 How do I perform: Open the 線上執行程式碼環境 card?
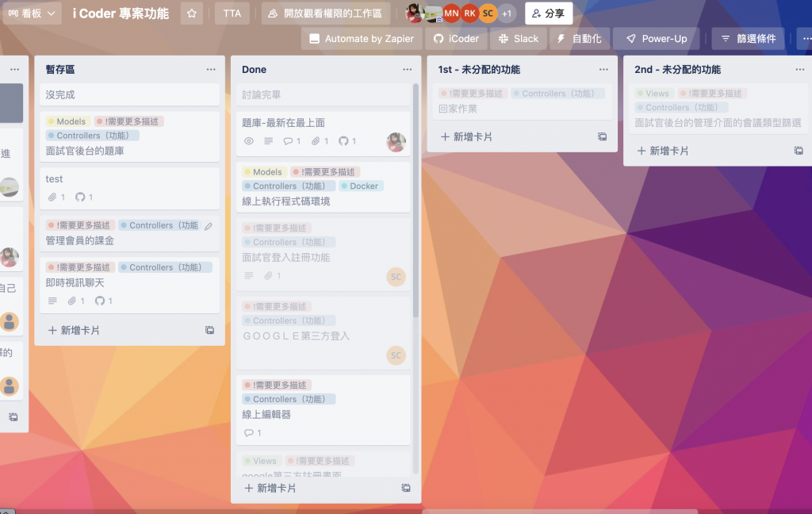pyautogui.click(x=324, y=187)
